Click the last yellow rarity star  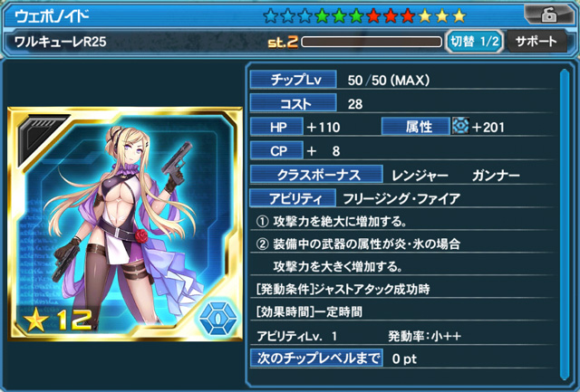(459, 16)
